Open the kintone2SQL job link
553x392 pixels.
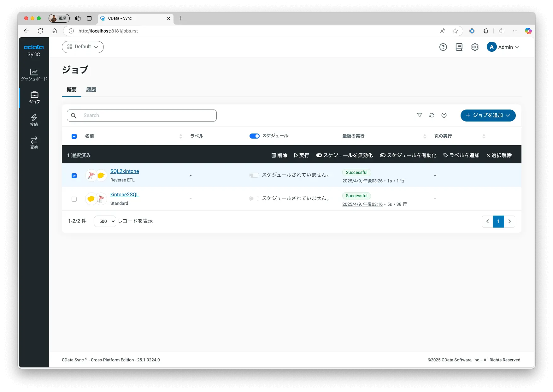(x=125, y=195)
